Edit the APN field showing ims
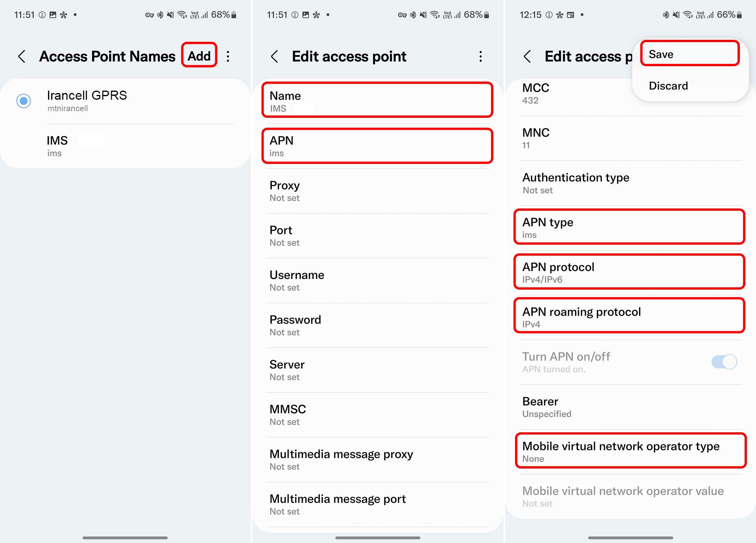Image resolution: width=756 pixels, height=543 pixels. click(377, 146)
